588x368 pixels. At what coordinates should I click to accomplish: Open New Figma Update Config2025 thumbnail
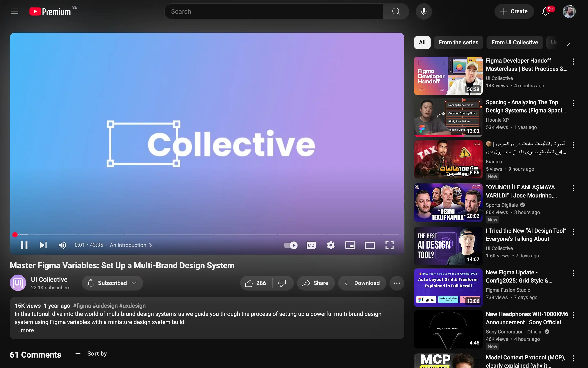[x=448, y=287]
